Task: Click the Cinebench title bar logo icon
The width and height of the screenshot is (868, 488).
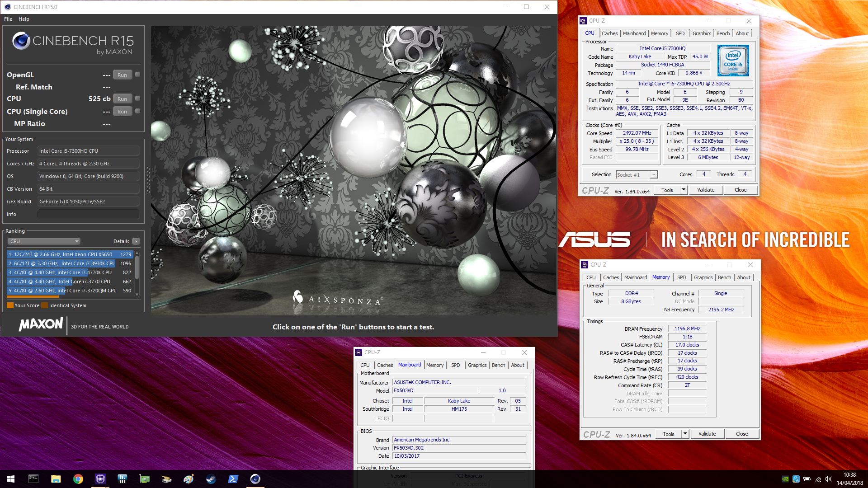Action: 8,7
